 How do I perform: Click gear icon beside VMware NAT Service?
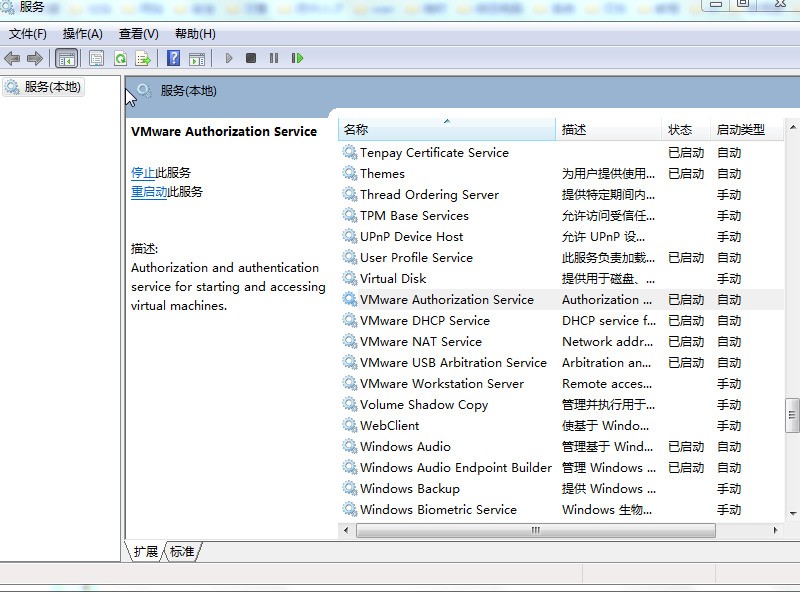[349, 341]
